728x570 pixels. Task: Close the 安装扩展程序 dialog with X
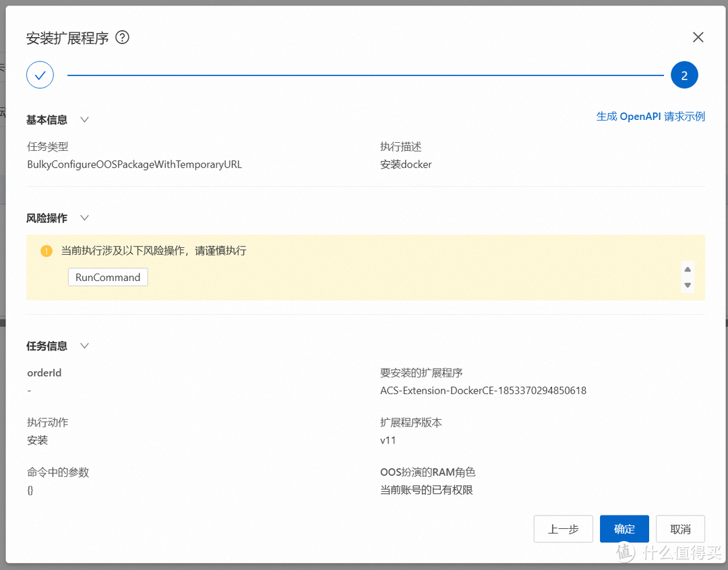(x=698, y=38)
